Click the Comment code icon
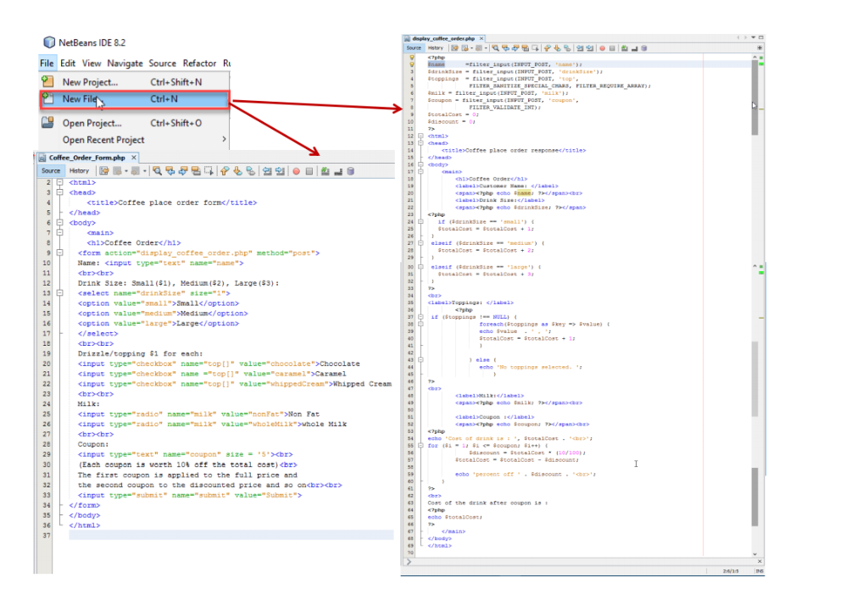This screenshot has width=868, height=589. pyautogui.click(x=324, y=171)
